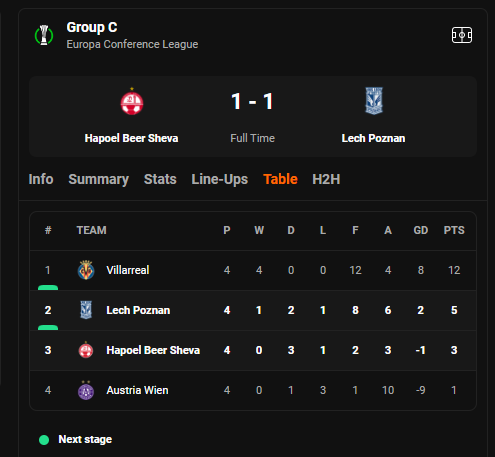Click Lech Poznan name under the score

pyautogui.click(x=373, y=138)
